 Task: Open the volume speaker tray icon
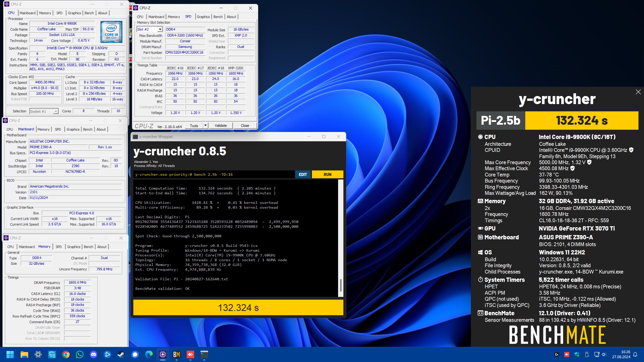(x=604, y=354)
